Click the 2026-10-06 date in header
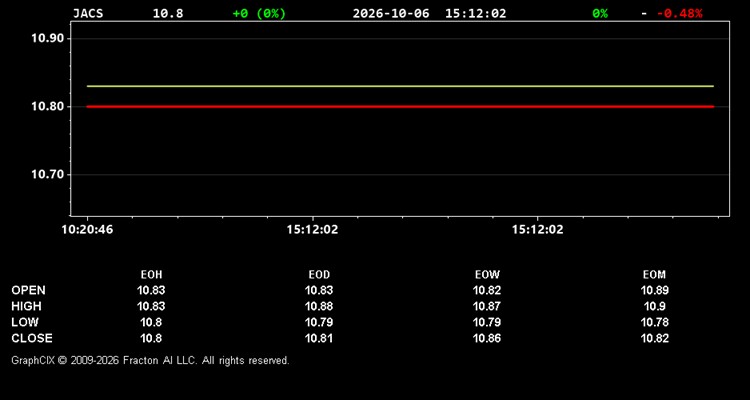Screen dimensions: 750x400 (391, 13)
